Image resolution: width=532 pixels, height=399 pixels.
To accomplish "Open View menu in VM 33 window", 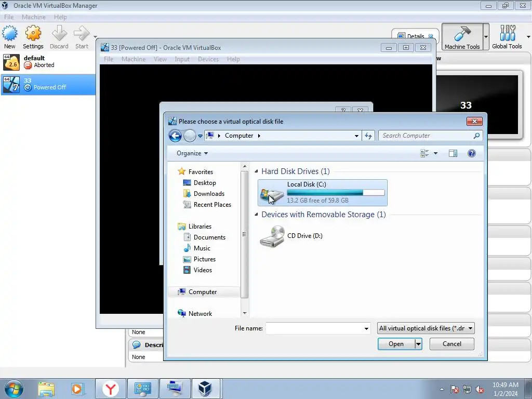I will point(160,59).
